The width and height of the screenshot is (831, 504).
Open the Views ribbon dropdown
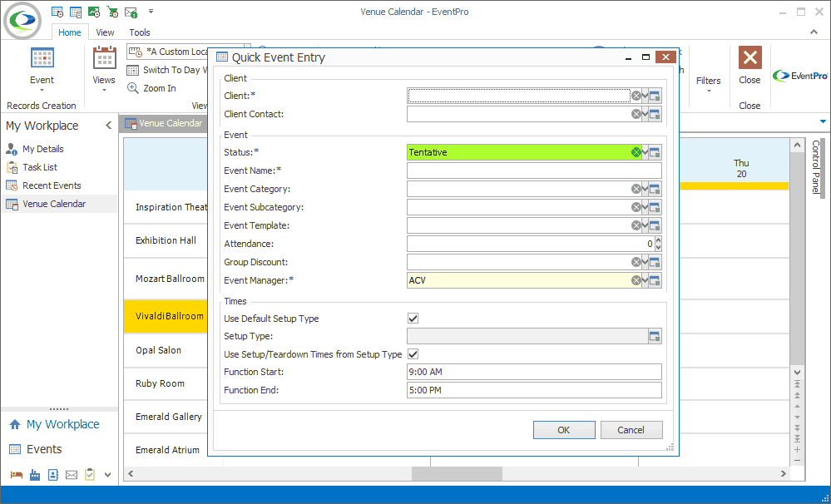click(x=104, y=69)
